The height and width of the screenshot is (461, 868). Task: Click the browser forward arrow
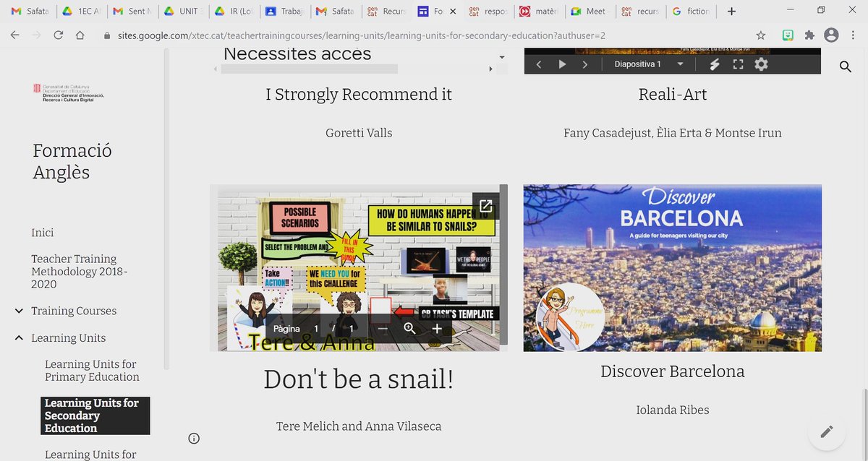(36, 35)
